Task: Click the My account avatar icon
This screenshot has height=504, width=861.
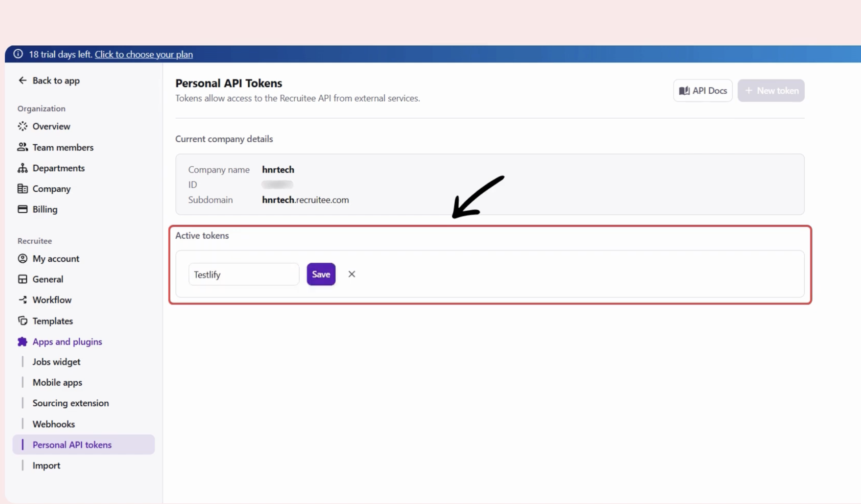Action: tap(22, 258)
